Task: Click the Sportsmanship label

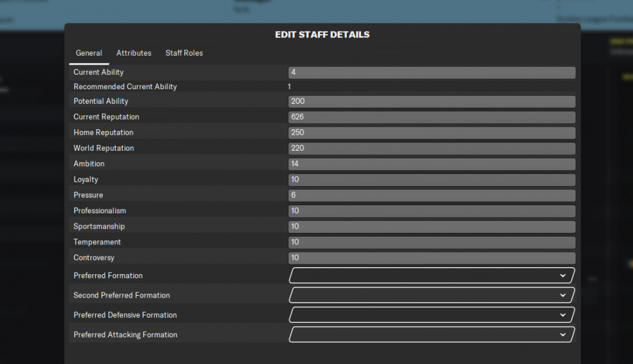Action: click(x=99, y=227)
